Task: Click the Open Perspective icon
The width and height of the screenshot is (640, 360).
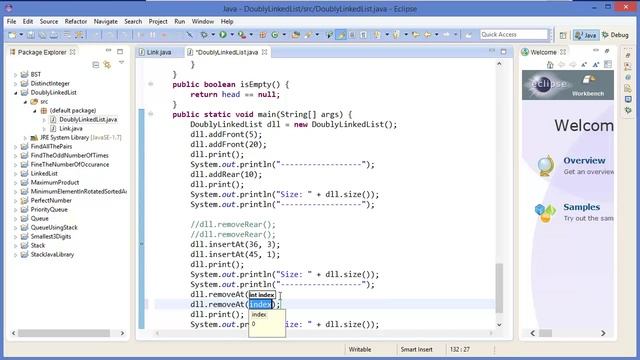Action: click(563, 36)
